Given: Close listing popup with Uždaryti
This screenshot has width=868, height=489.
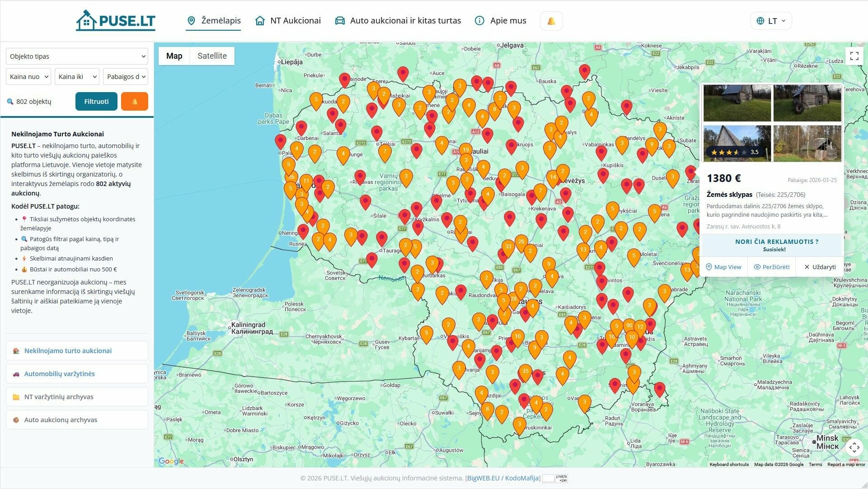Looking at the screenshot, I should tap(820, 267).
